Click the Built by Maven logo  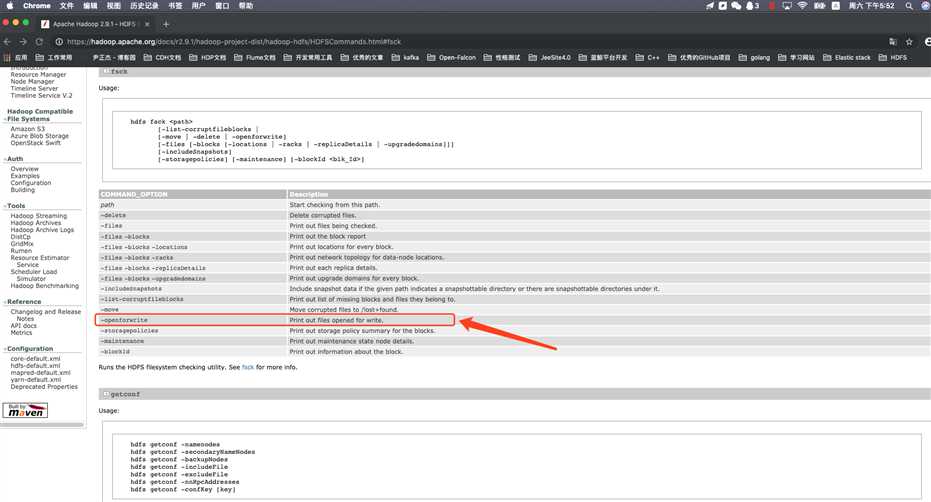26,411
